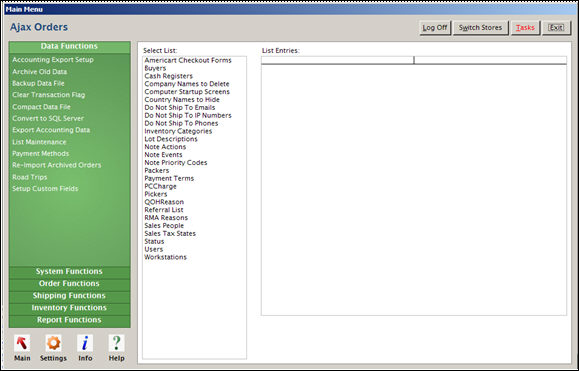579x371 pixels.
Task: Select Company Names to Delete
Action: click(187, 84)
